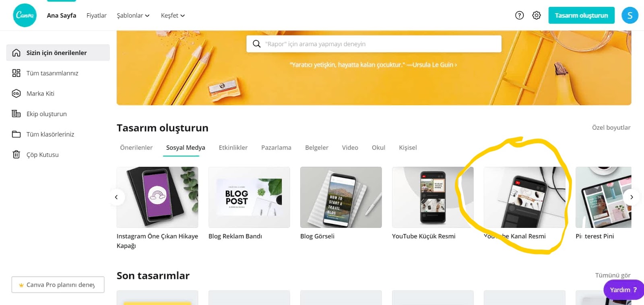
Task: Switch to the Pazarlama tab
Action: pyautogui.click(x=276, y=147)
